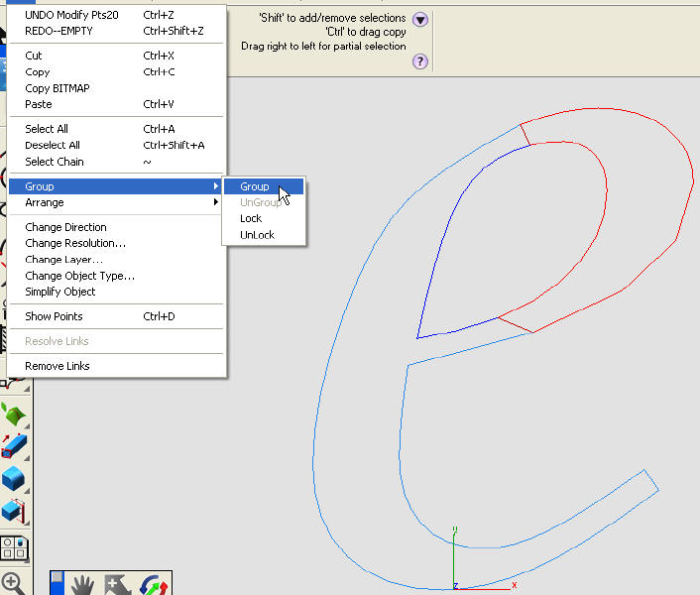This screenshot has width=700, height=595.
Task: Expand the Arrange submenu arrow
Action: click(216, 202)
